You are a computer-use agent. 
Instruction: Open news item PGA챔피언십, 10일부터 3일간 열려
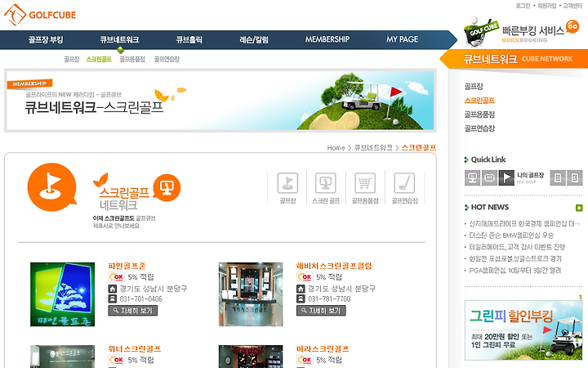pyautogui.click(x=515, y=271)
